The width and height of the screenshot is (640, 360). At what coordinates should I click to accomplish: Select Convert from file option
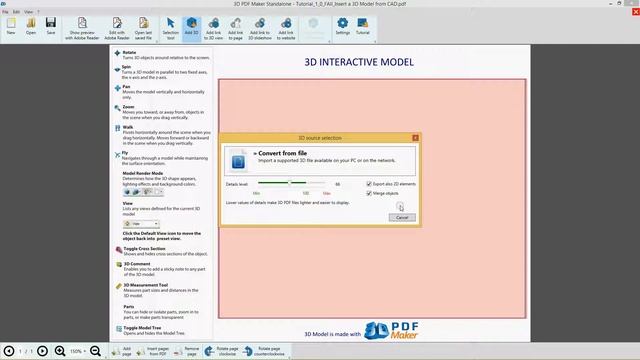point(320,161)
